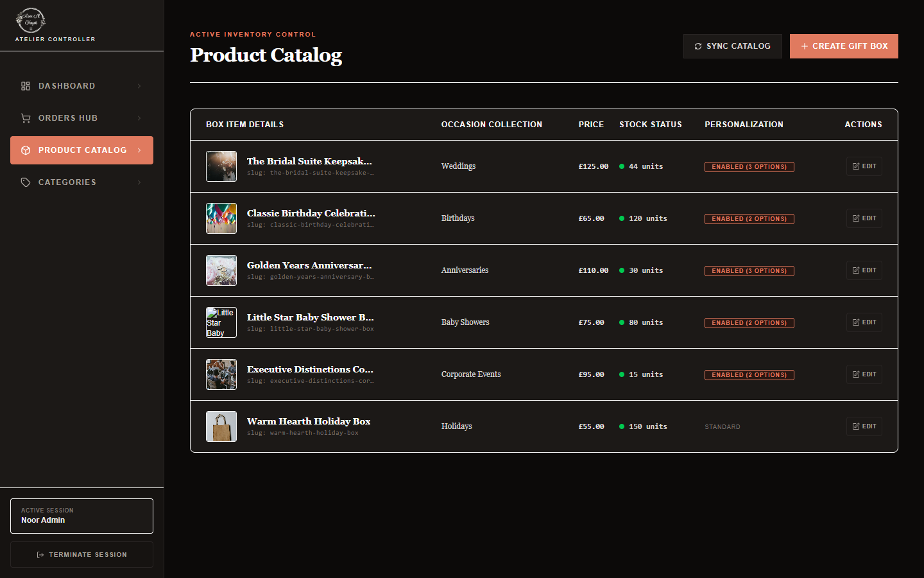The width and height of the screenshot is (924, 578).
Task: Click the Little Star Baby Shower title
Action: coord(311,317)
